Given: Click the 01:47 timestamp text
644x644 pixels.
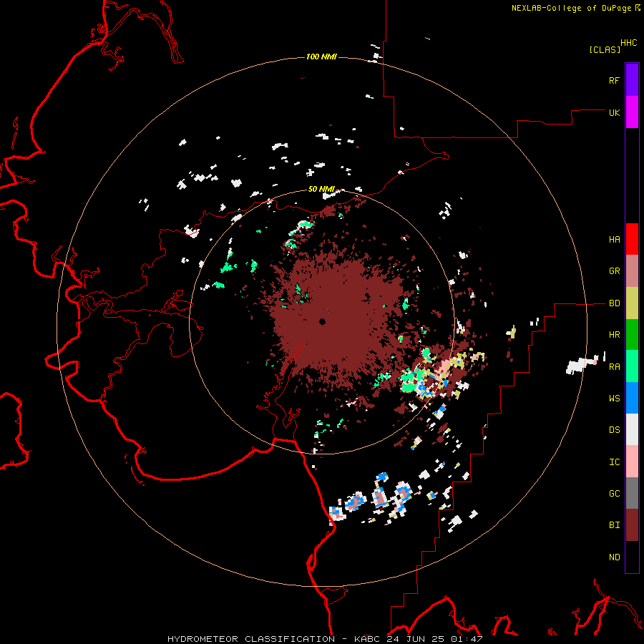Looking at the screenshot, I should (x=467, y=639).
